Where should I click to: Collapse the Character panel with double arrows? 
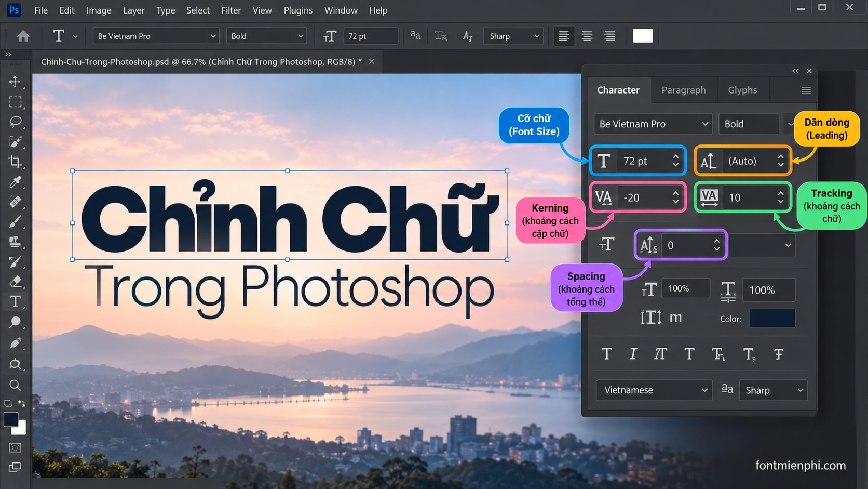(795, 71)
